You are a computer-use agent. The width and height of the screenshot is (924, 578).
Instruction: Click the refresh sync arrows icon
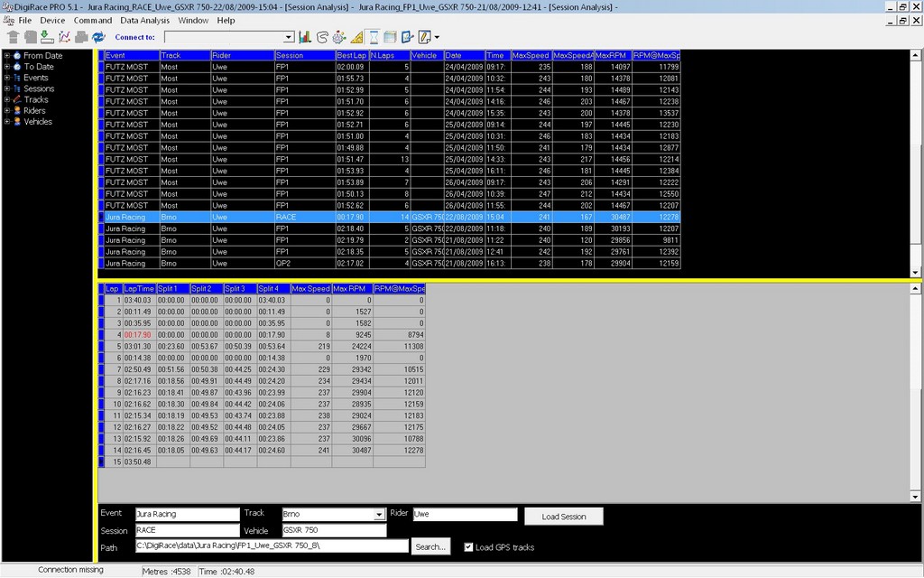coord(97,37)
